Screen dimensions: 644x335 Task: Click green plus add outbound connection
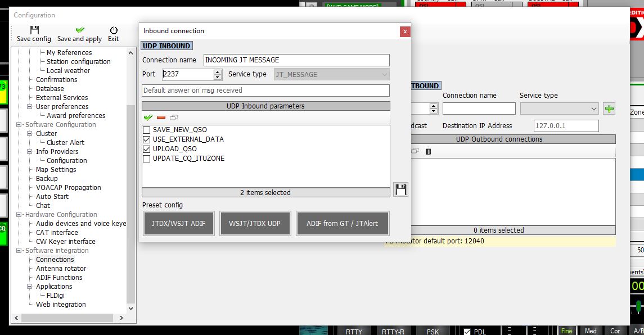(x=609, y=109)
